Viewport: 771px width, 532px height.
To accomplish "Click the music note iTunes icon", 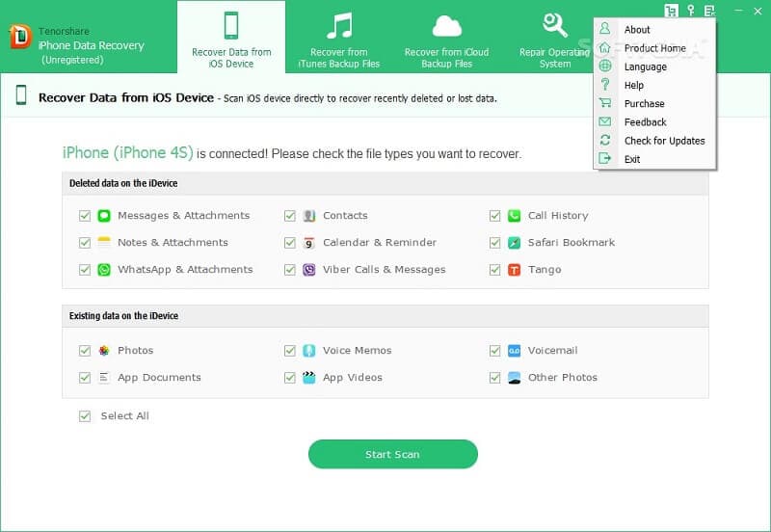I will click(339, 26).
